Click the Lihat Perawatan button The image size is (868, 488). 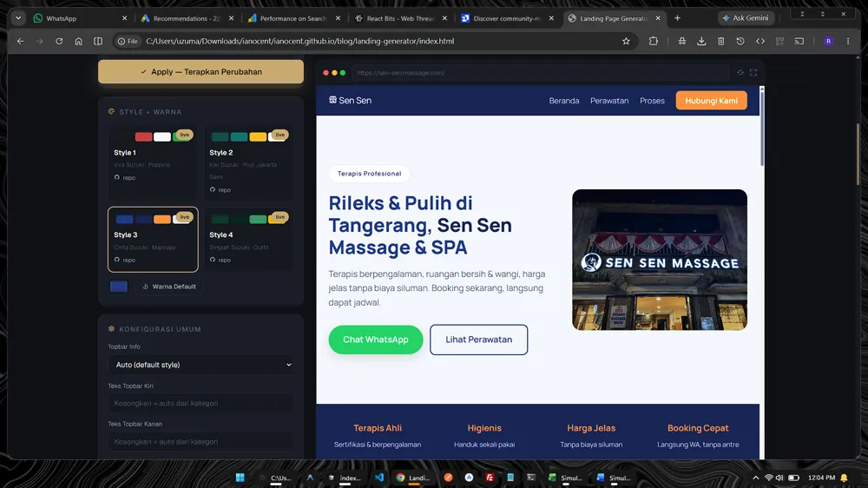pyautogui.click(x=479, y=340)
